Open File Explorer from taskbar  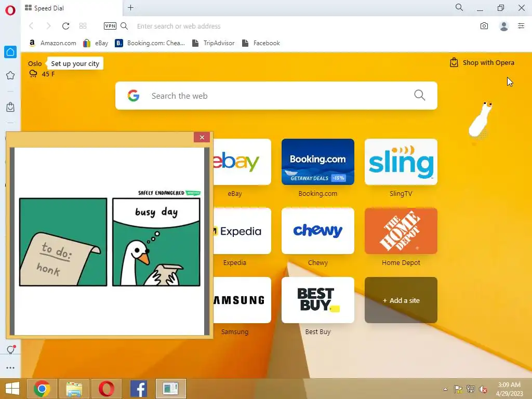point(74,389)
